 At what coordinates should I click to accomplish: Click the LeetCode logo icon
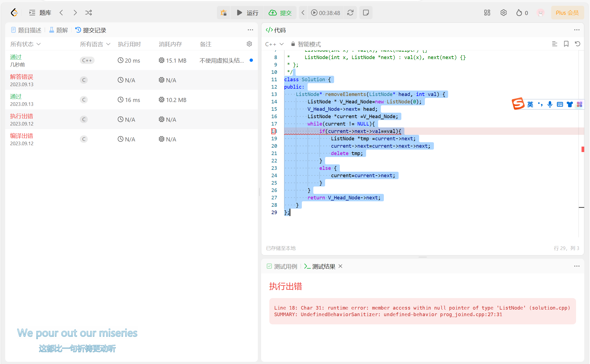click(14, 13)
